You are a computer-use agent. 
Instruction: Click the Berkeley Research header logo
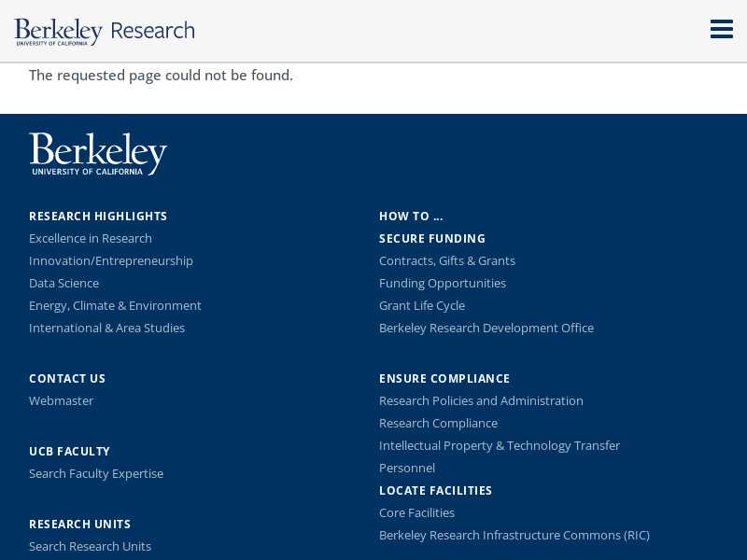pyautogui.click(x=105, y=32)
